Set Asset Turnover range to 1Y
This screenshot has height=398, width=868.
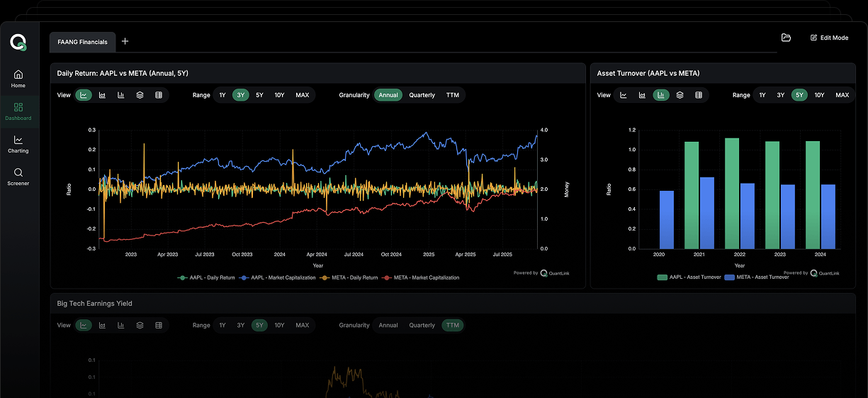tap(762, 95)
